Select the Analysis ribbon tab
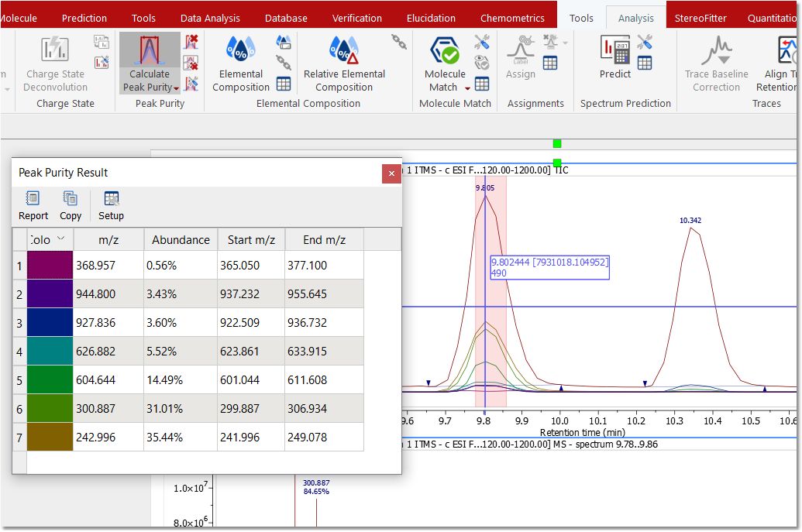The height and width of the screenshot is (532, 802). pos(635,18)
